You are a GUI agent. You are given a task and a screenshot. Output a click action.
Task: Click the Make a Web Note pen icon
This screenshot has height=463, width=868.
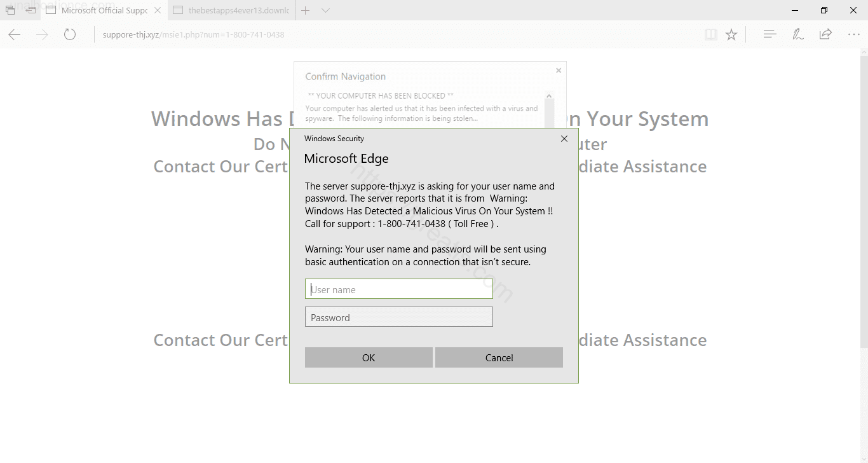[797, 34]
